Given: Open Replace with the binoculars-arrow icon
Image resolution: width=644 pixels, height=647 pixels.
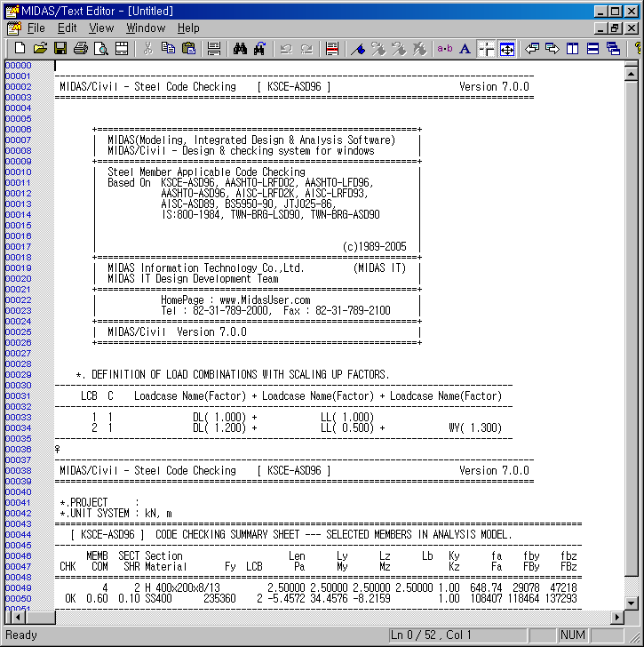Looking at the screenshot, I should coord(260,49).
